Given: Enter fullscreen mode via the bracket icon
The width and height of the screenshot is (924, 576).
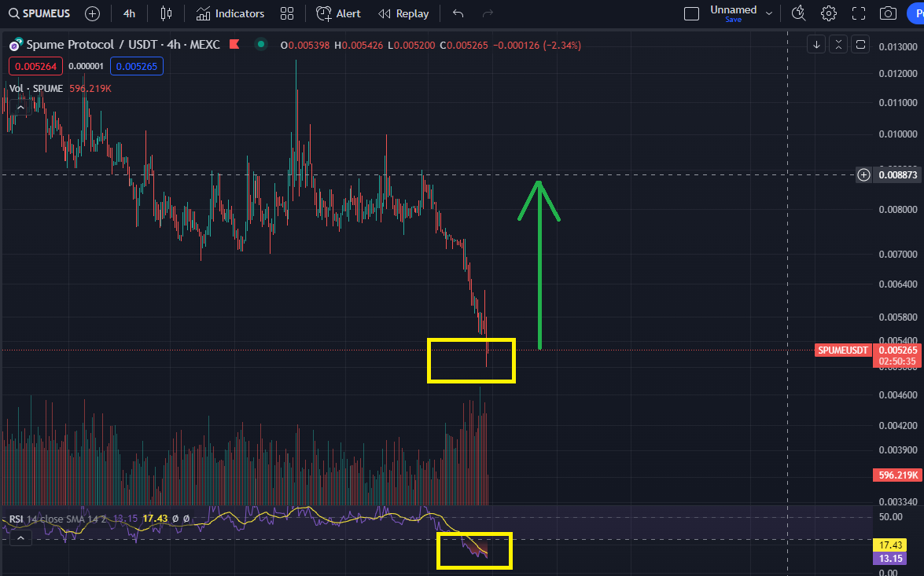Looking at the screenshot, I should tap(859, 13).
